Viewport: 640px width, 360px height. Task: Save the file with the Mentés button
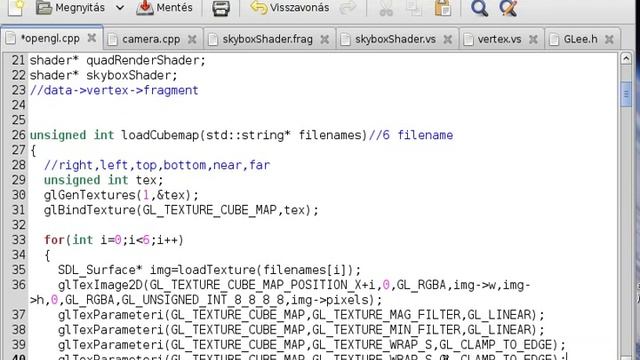165,7
